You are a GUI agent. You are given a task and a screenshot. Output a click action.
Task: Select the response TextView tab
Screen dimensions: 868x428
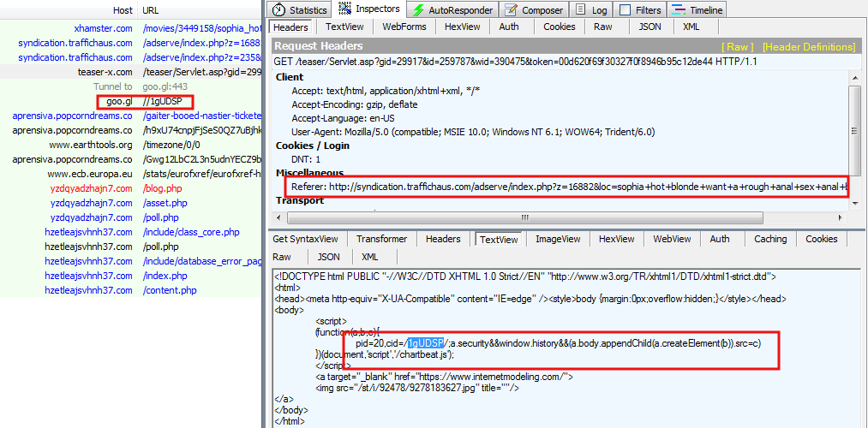coord(499,240)
